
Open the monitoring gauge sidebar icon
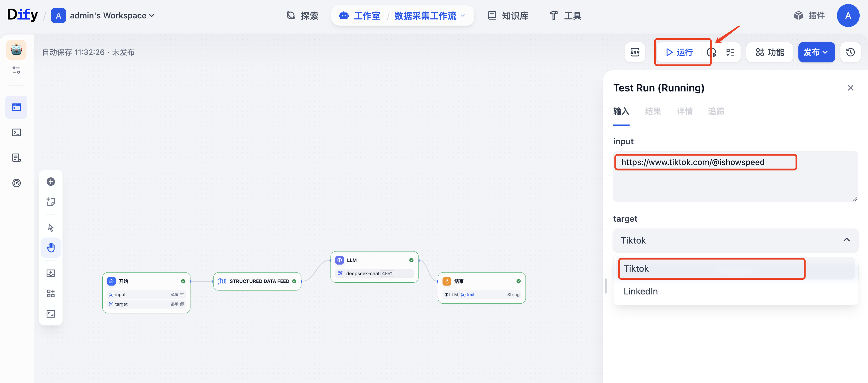[x=16, y=183]
